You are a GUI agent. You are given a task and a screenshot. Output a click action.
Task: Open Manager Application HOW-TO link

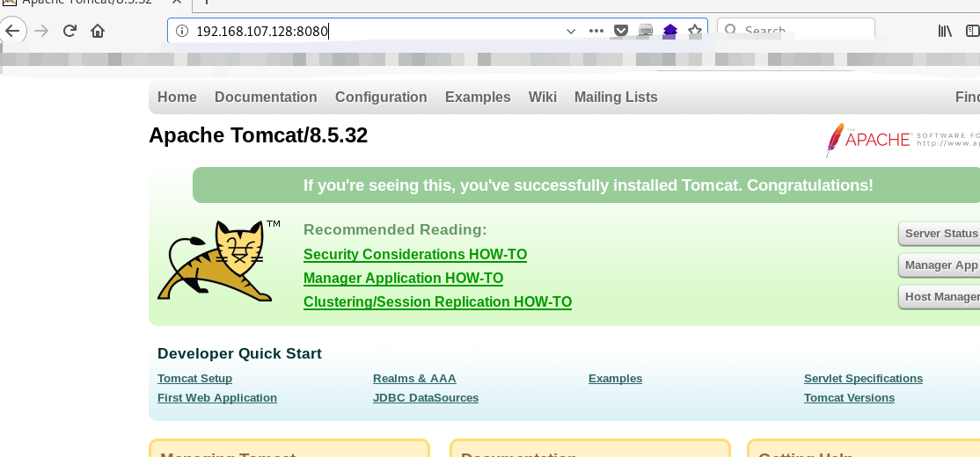click(x=403, y=279)
